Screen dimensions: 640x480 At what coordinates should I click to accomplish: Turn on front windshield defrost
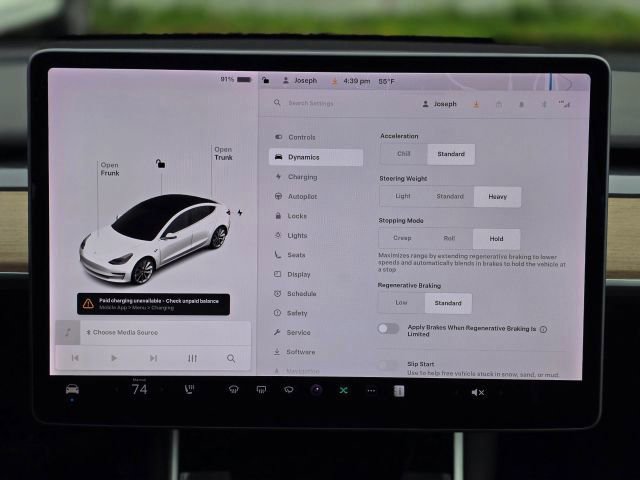pyautogui.click(x=233, y=390)
